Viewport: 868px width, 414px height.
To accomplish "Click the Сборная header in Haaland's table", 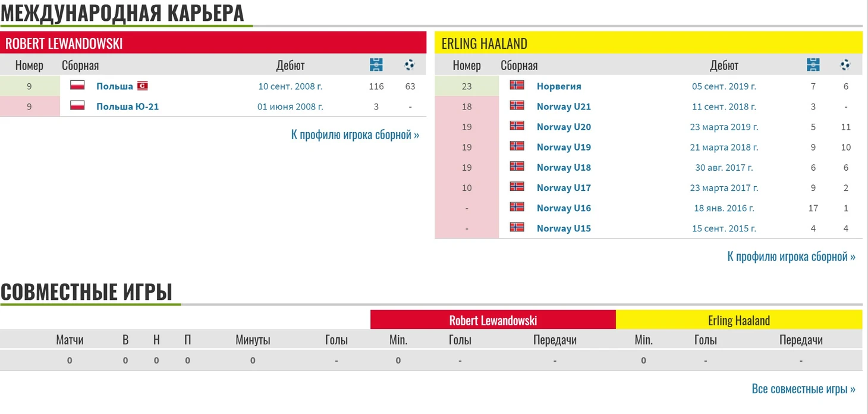I will 519,65.
